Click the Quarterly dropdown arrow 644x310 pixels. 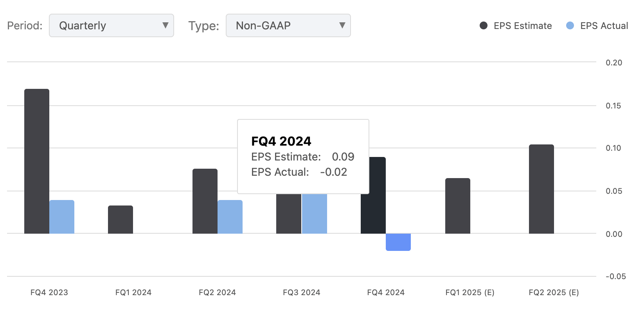[x=165, y=25]
